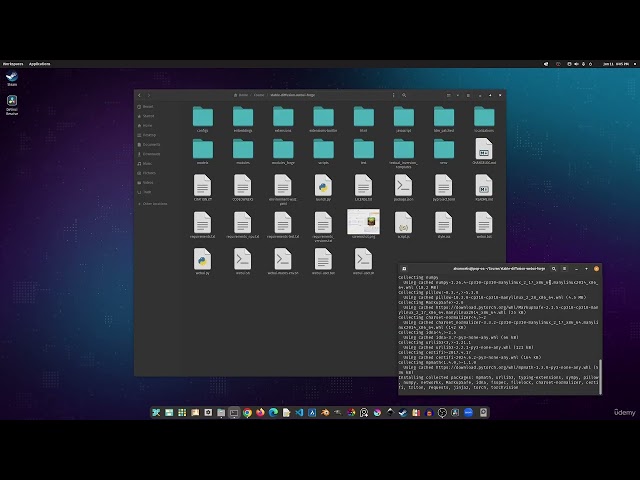Screen dimensions: 640x480
Task: Open the modules folder
Action: coord(243,149)
